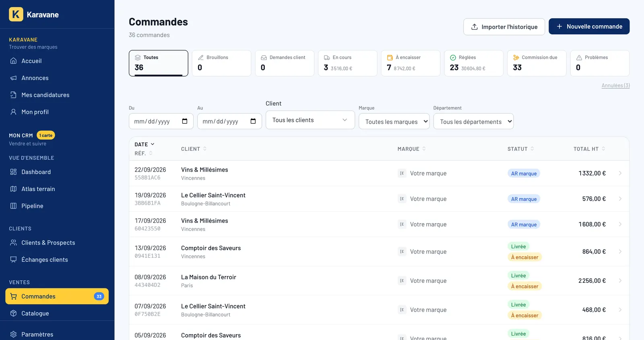Open the Toutes les marques dropdown
This screenshot has width=644, height=340.
point(394,122)
